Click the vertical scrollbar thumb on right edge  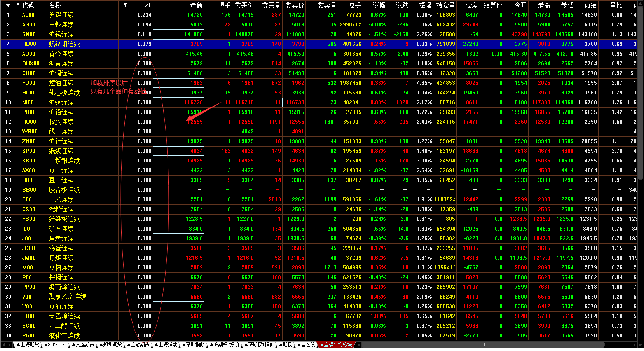[641, 93]
